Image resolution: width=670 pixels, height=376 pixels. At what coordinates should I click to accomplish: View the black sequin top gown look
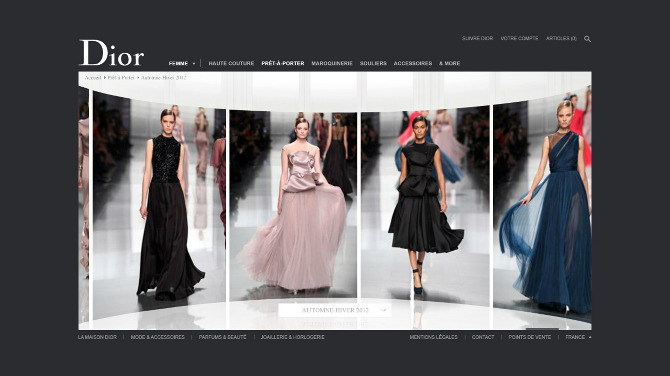[x=159, y=205]
